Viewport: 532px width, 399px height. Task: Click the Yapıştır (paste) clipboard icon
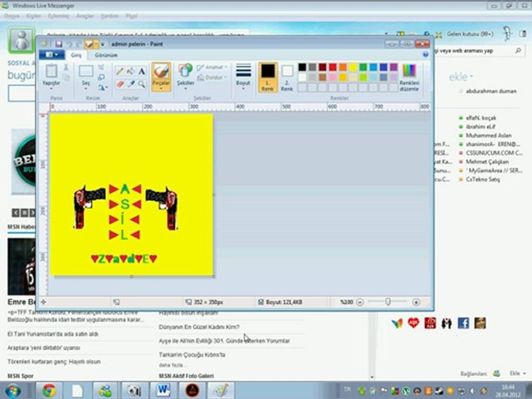[51, 71]
